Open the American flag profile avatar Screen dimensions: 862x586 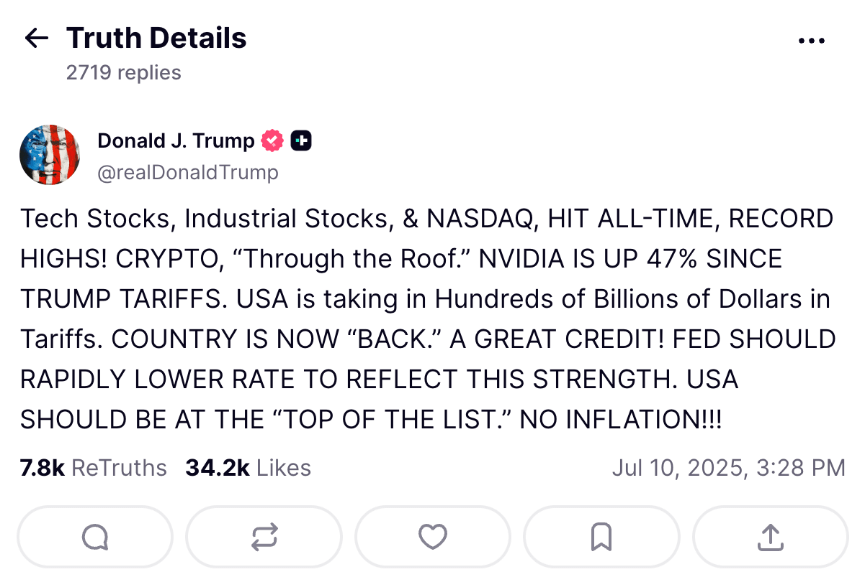coord(50,155)
